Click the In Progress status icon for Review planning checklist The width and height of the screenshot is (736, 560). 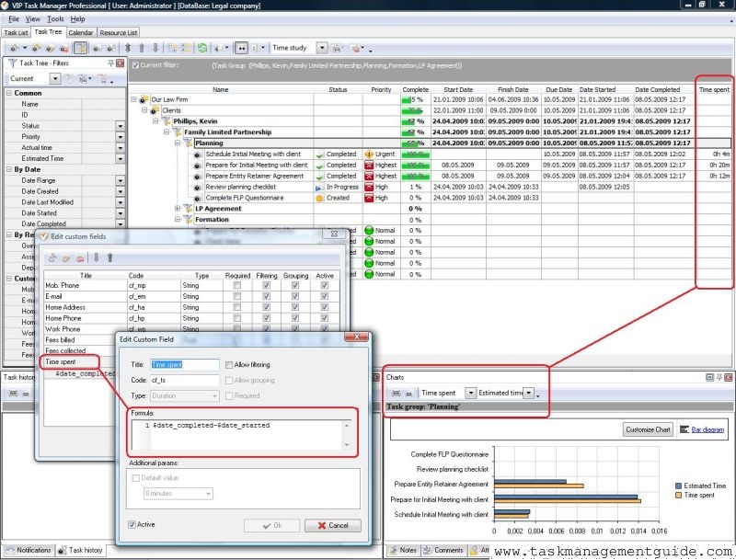pyautogui.click(x=319, y=188)
